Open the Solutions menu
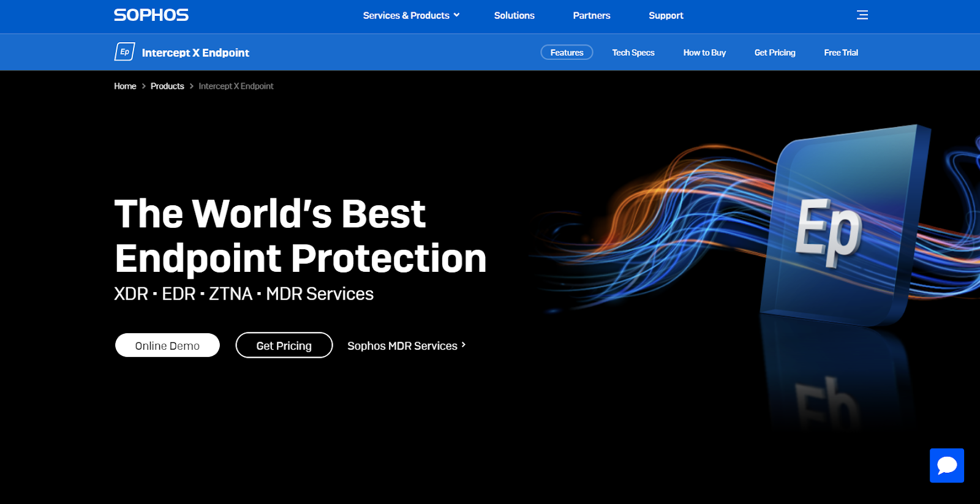The image size is (980, 504). coord(514,15)
